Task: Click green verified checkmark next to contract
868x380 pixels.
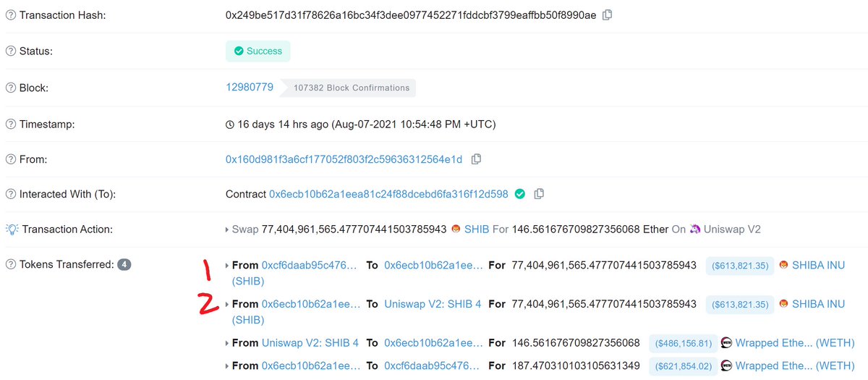Action: [521, 194]
